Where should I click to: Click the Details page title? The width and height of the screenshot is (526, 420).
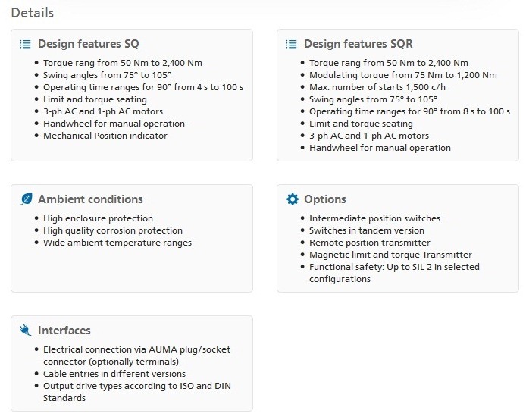pos(32,13)
